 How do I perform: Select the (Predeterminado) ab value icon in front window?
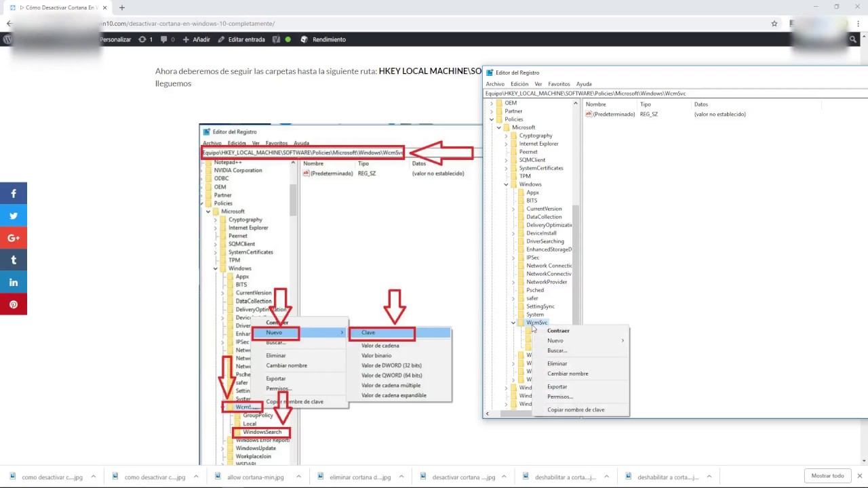click(x=589, y=114)
